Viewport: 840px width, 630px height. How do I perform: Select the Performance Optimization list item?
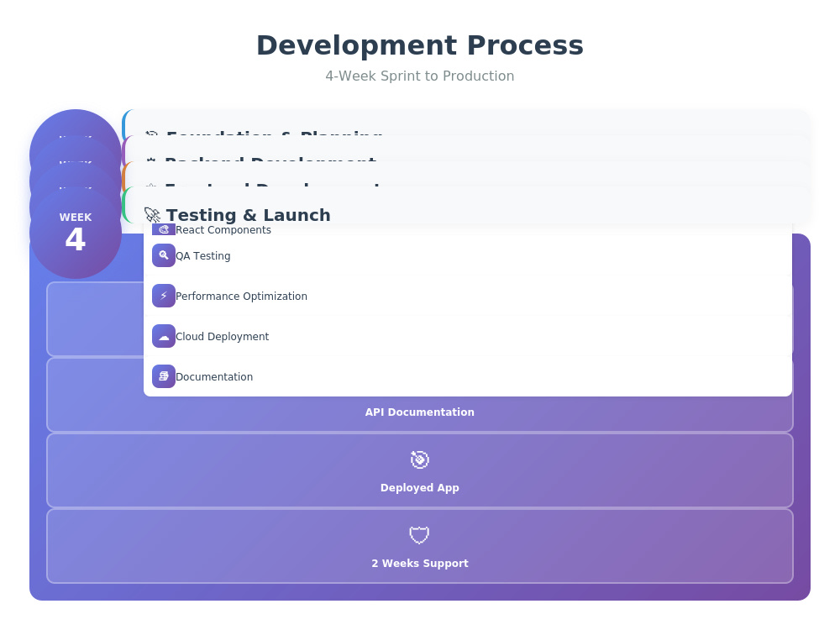pos(468,296)
